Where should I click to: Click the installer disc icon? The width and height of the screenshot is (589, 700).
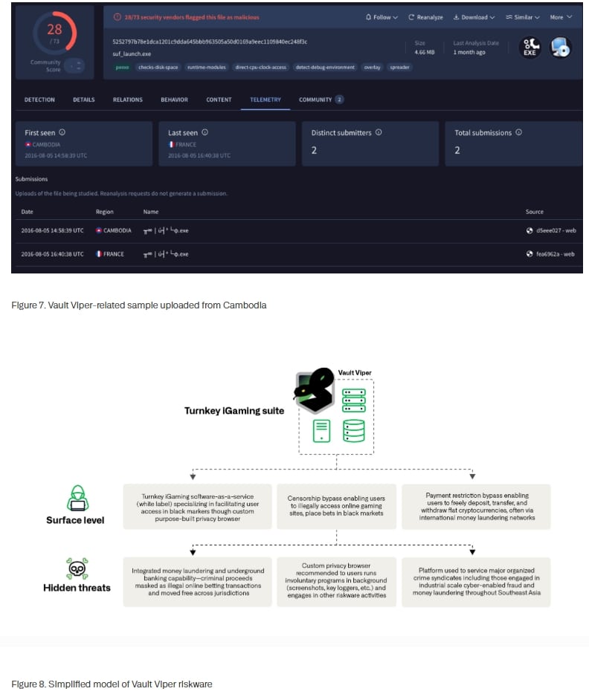tap(560, 48)
